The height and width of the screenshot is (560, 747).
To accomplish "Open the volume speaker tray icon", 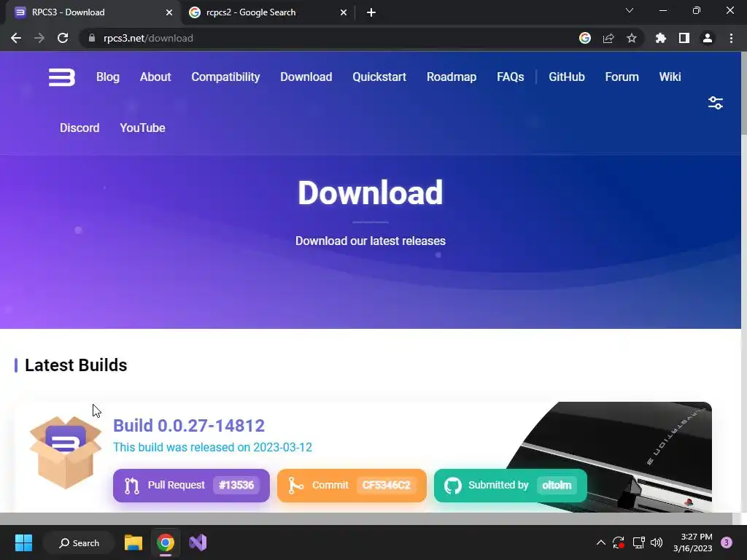I will 657,542.
